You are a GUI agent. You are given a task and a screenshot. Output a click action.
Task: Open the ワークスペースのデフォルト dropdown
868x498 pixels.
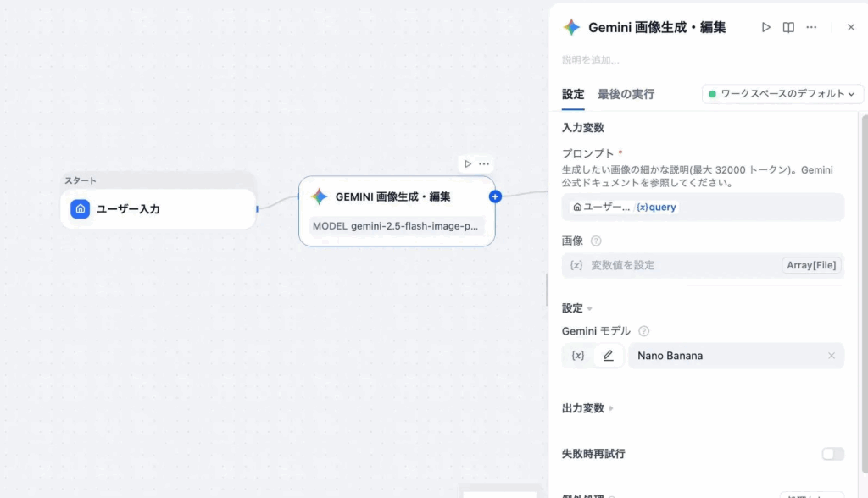[x=782, y=94]
